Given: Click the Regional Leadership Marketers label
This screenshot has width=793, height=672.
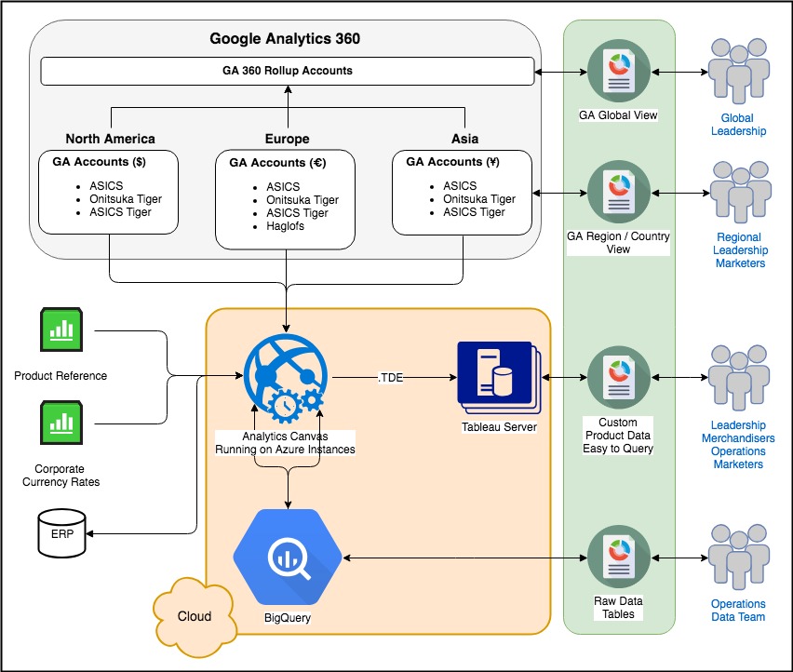Looking at the screenshot, I should (740, 249).
